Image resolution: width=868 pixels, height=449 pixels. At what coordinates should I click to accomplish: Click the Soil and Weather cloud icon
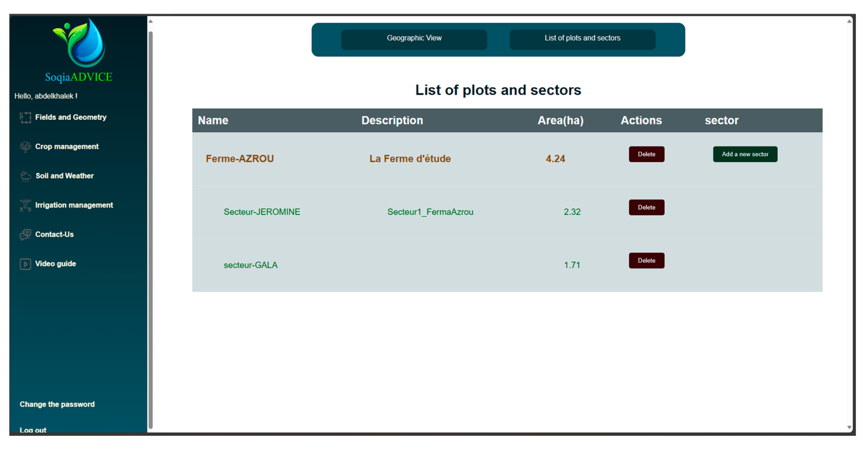[x=25, y=176]
